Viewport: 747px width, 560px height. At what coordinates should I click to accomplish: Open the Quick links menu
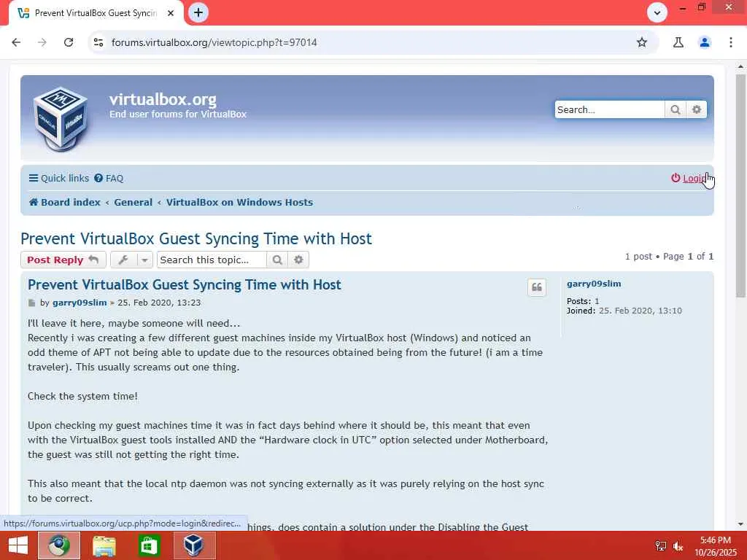(58, 178)
